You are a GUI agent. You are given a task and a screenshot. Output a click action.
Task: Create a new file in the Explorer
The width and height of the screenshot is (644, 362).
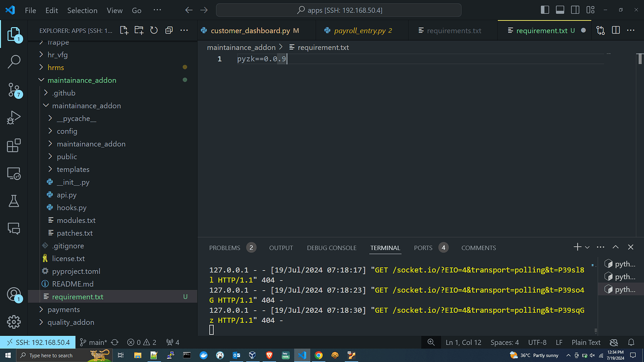click(x=123, y=30)
